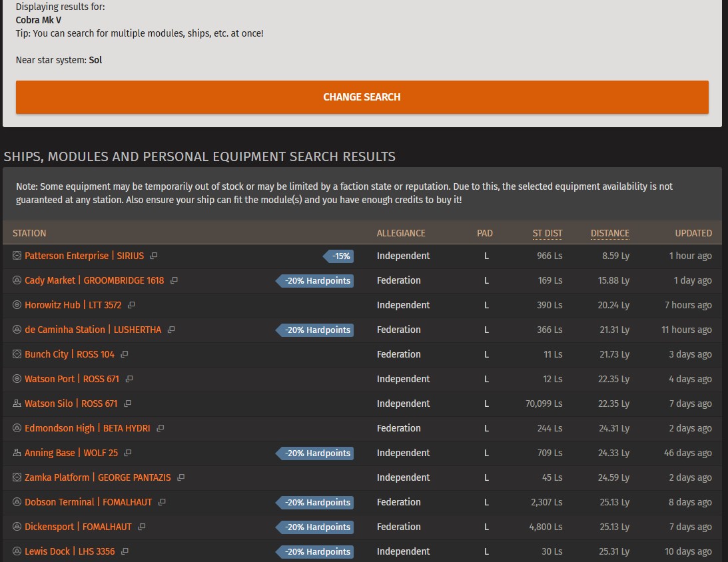Click -20% Hardpoints badge on Cady Market row

315,281
